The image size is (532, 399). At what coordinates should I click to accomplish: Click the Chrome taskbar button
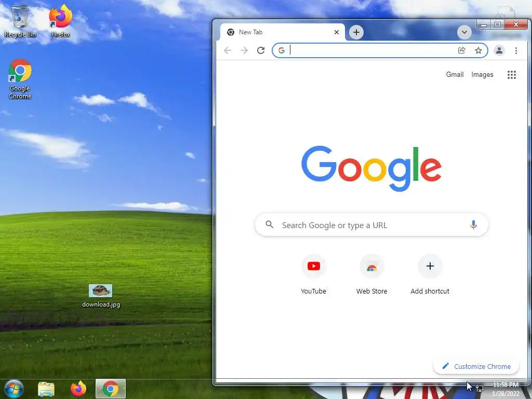click(x=111, y=389)
